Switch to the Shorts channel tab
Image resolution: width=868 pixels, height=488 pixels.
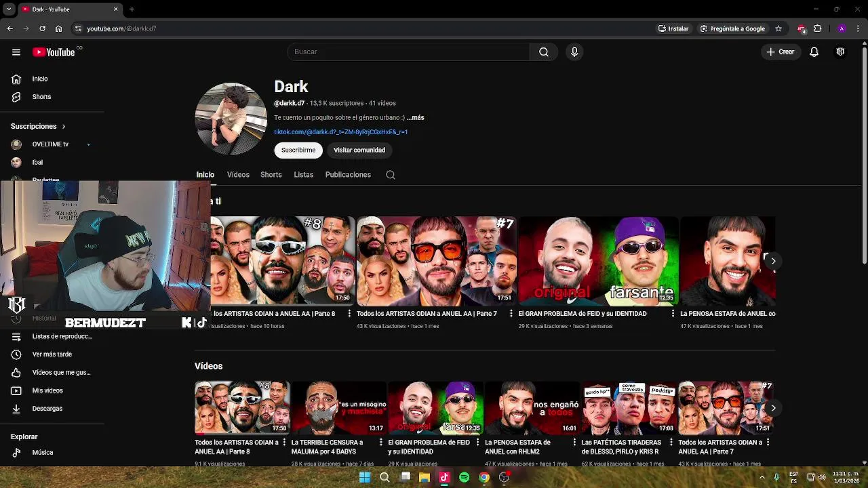271,175
